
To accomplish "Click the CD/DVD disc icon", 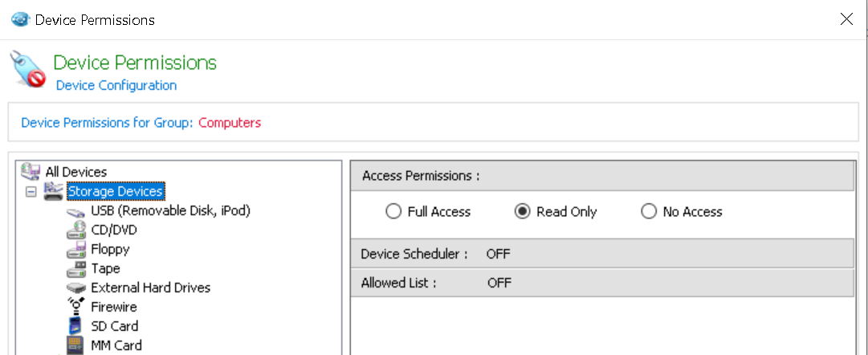I will [x=76, y=231].
